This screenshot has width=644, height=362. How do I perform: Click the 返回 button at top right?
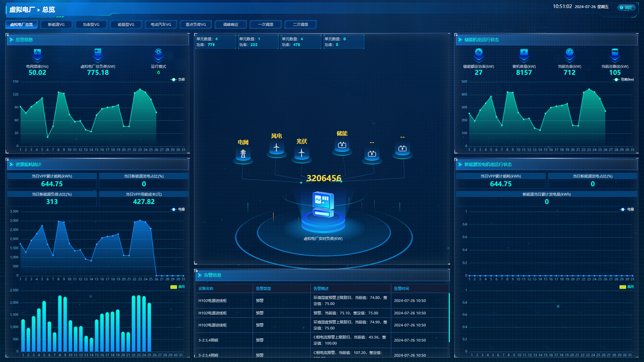626,7
